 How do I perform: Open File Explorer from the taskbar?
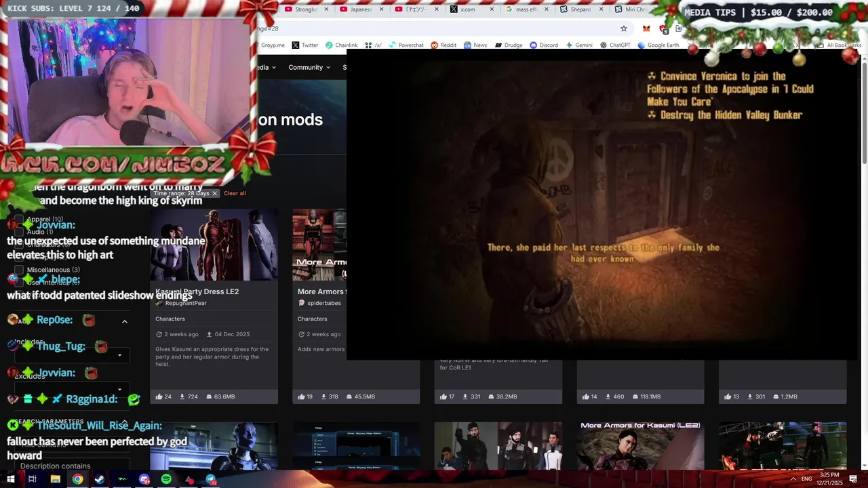[56, 479]
